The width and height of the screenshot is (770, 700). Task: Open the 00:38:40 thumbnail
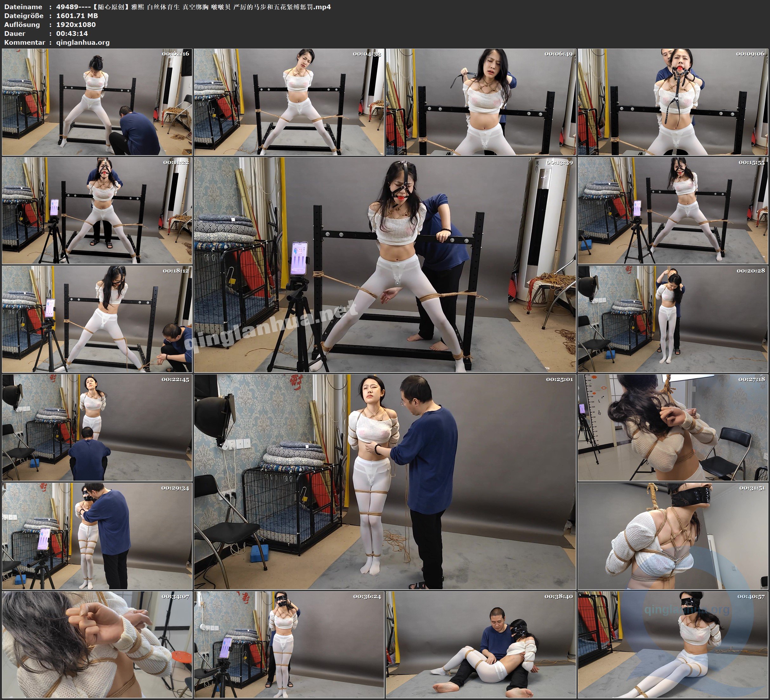pos(480,644)
